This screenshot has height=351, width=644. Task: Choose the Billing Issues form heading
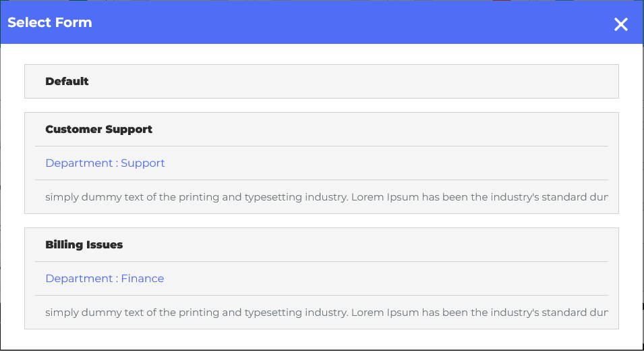pyautogui.click(x=84, y=245)
